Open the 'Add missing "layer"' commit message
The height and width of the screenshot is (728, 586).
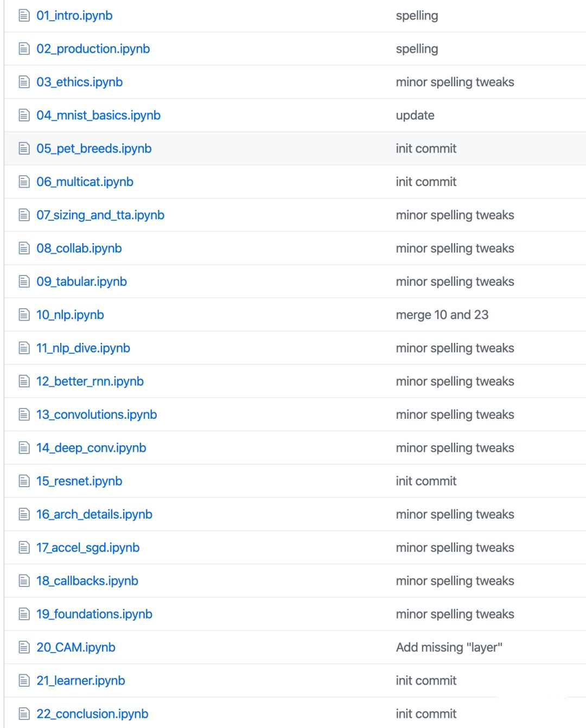point(449,647)
